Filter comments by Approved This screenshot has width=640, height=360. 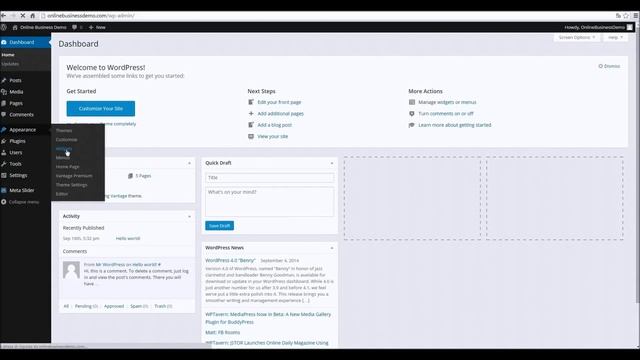114,306
